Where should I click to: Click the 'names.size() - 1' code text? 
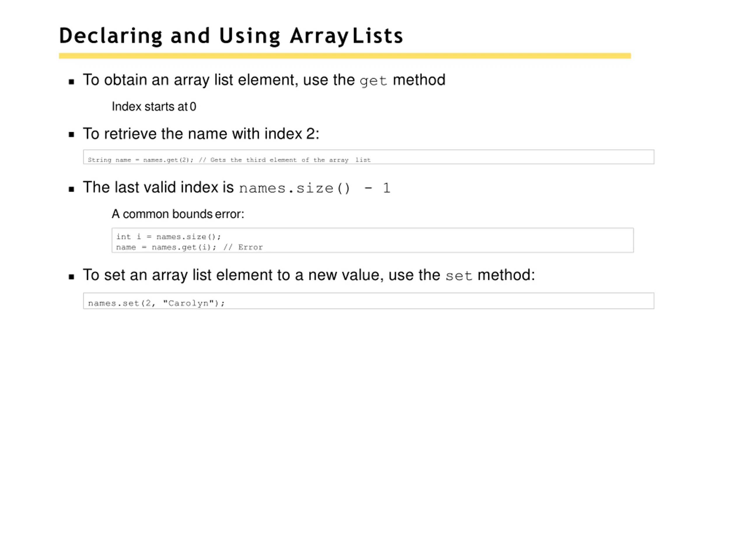point(314,188)
